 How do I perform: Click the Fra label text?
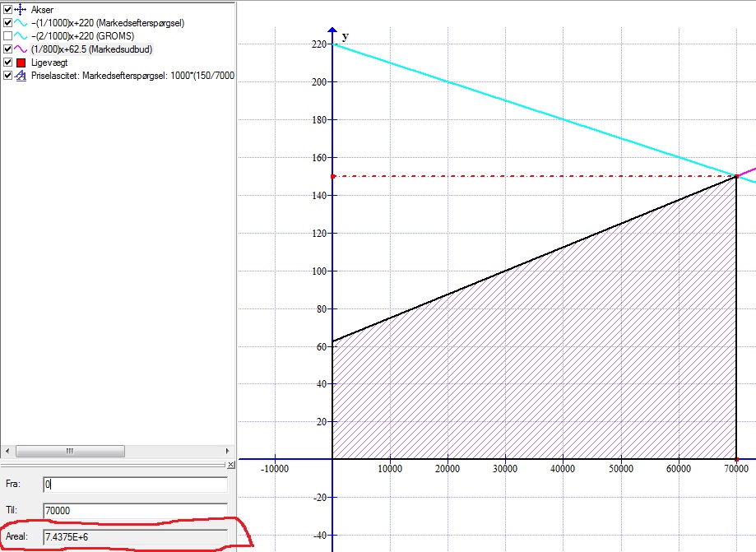point(13,484)
